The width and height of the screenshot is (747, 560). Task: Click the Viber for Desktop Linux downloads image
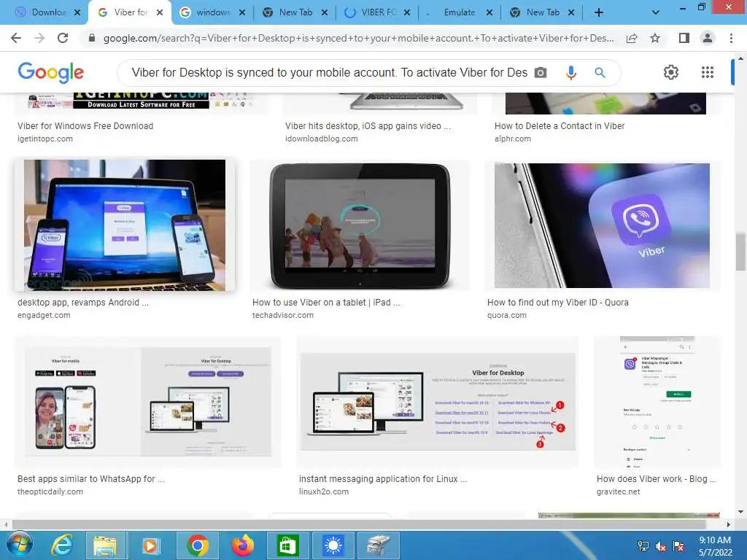[438, 402]
